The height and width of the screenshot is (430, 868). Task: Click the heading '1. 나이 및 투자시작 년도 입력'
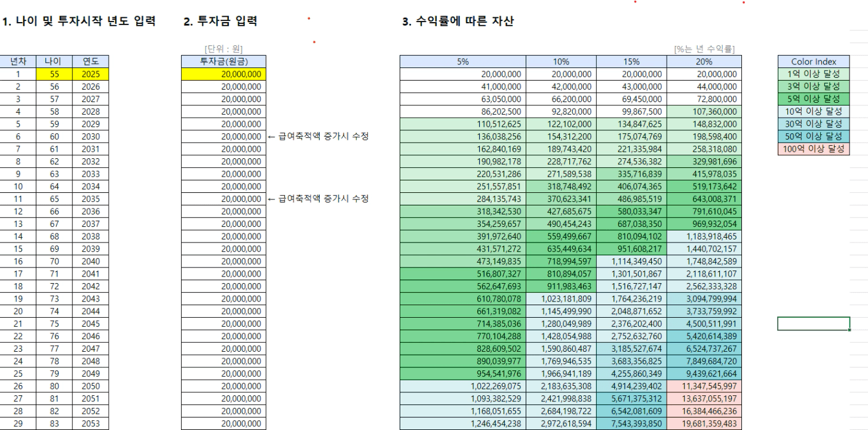click(79, 23)
